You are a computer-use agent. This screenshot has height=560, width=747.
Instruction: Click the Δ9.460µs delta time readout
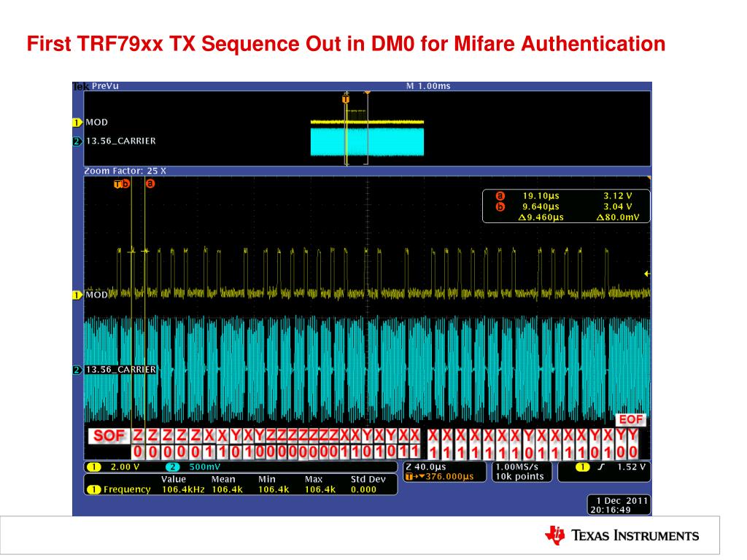[x=541, y=217]
